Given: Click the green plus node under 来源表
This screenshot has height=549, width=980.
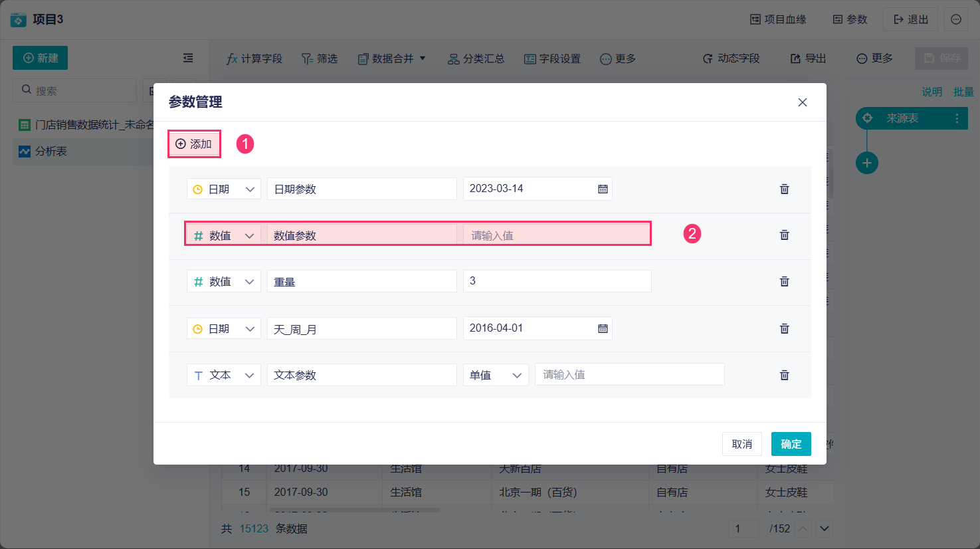Looking at the screenshot, I should pyautogui.click(x=866, y=163).
